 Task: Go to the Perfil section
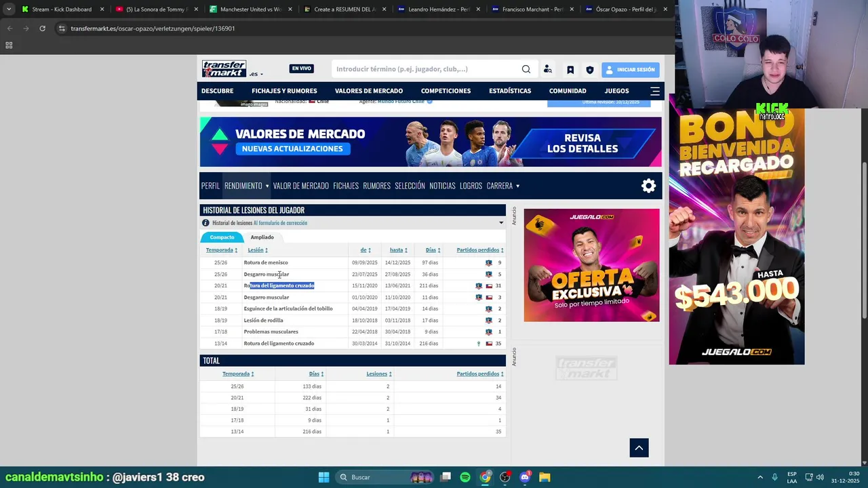210,186
